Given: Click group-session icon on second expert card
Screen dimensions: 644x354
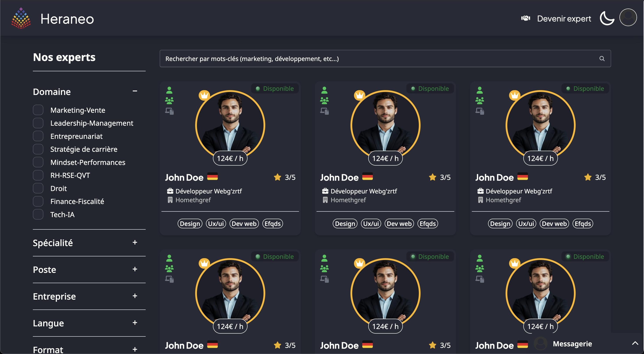Looking at the screenshot, I should [324, 101].
